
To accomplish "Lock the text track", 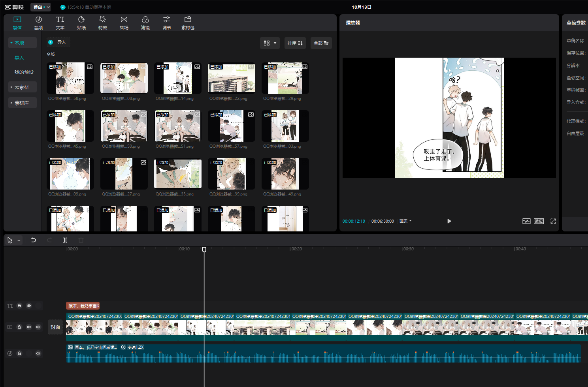I will tap(19, 306).
